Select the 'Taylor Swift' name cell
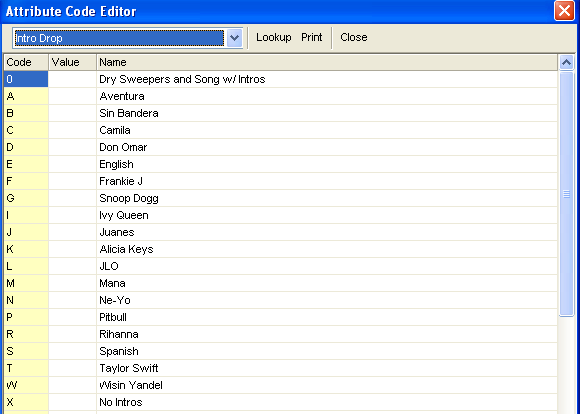The image size is (580, 414). (x=327, y=368)
